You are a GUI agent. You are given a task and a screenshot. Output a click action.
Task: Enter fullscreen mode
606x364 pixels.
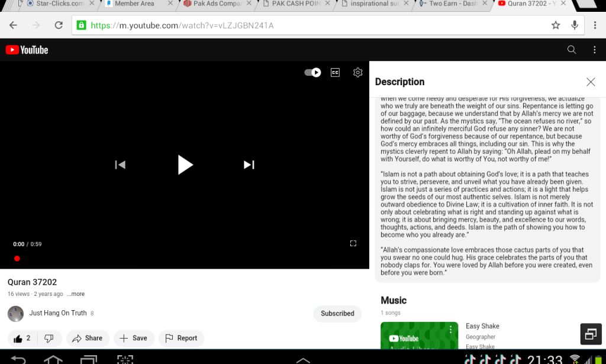click(x=353, y=243)
